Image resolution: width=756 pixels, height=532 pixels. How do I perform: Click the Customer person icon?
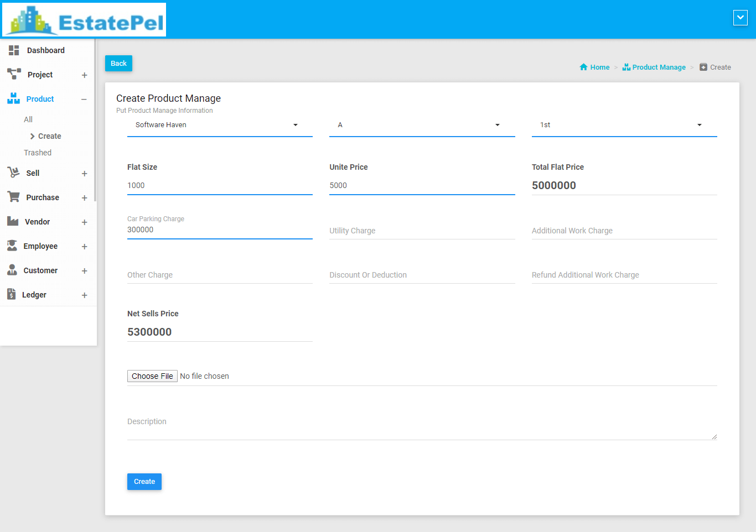[x=12, y=270]
